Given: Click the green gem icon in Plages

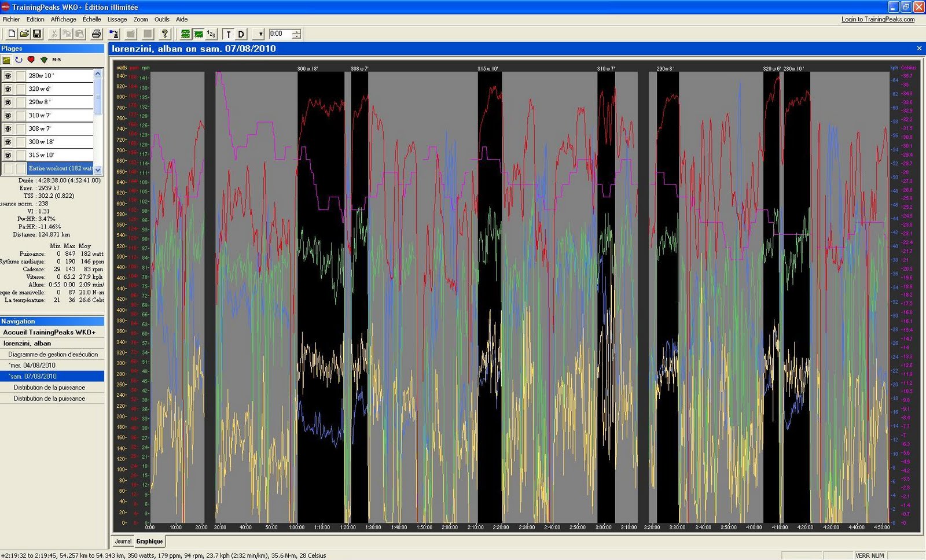Looking at the screenshot, I should tap(44, 60).
